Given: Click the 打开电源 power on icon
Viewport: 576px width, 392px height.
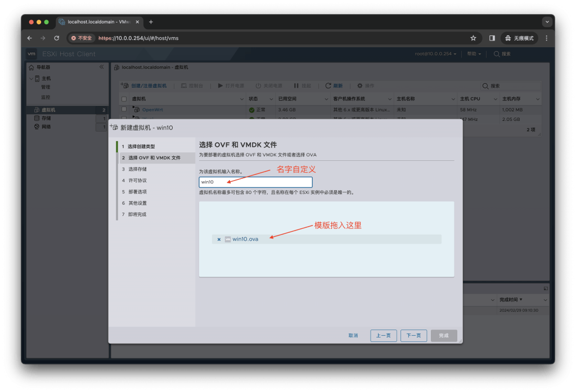Looking at the screenshot, I should 220,84.
